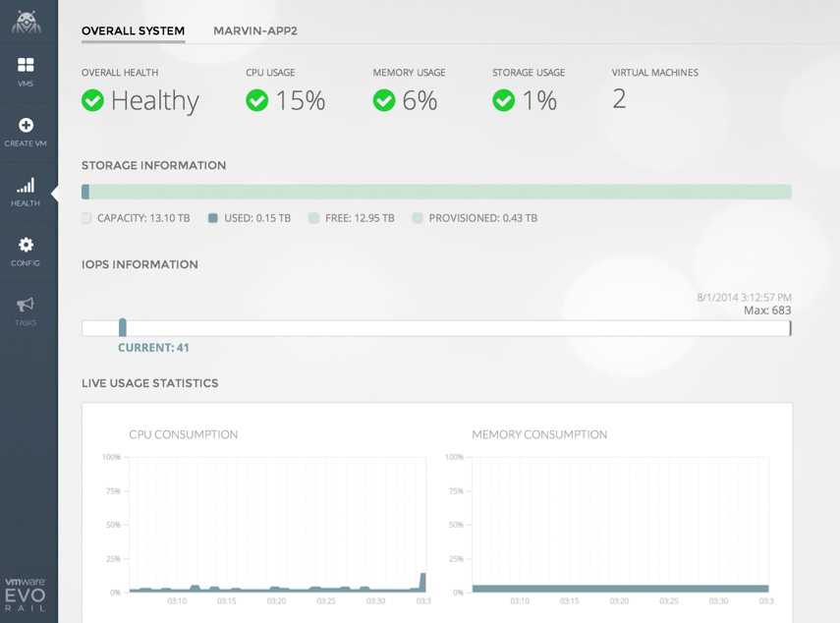Viewport: 840px width, 623px height.
Task: Click the virtual machines count 2
Action: click(619, 99)
